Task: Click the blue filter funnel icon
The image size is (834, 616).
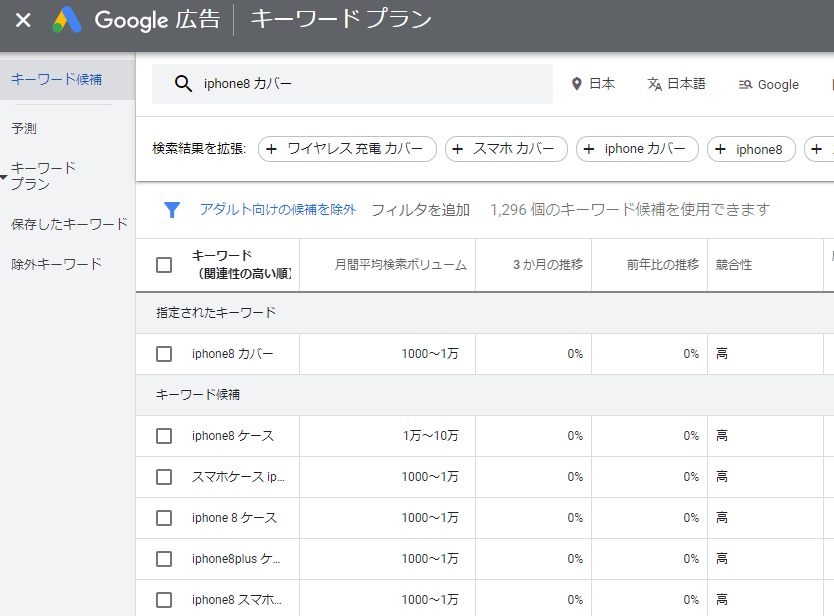Action: click(x=172, y=210)
